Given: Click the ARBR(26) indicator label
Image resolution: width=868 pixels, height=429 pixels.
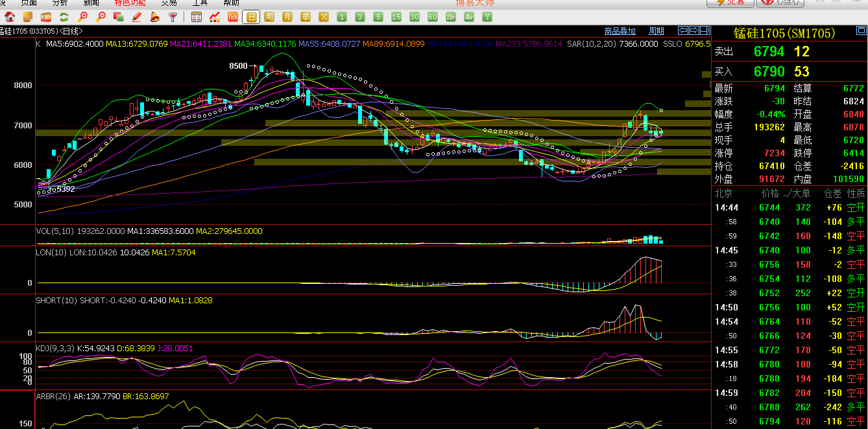Looking at the screenshot, I should (x=53, y=396).
